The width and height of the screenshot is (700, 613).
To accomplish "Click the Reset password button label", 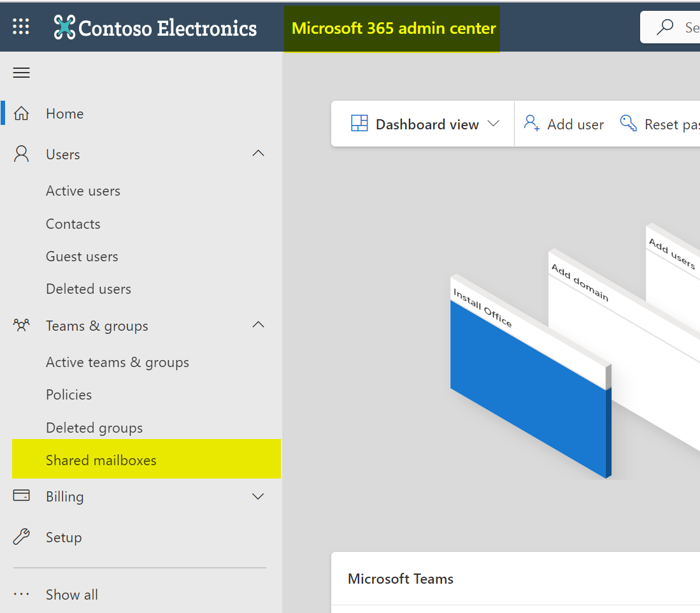I will coord(672,124).
